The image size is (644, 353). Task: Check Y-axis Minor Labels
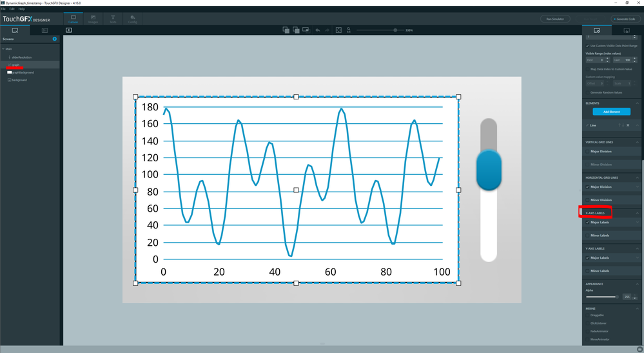(587, 271)
